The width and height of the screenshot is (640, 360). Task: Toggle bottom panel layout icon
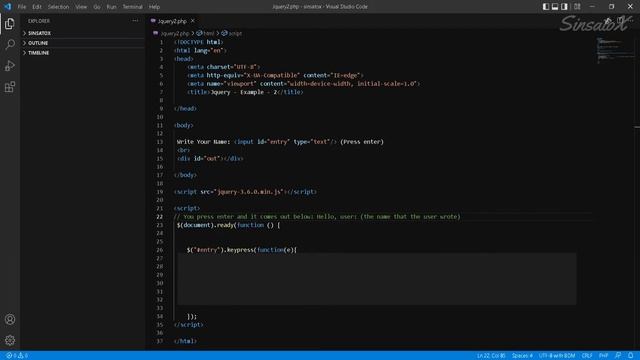tap(555, 7)
